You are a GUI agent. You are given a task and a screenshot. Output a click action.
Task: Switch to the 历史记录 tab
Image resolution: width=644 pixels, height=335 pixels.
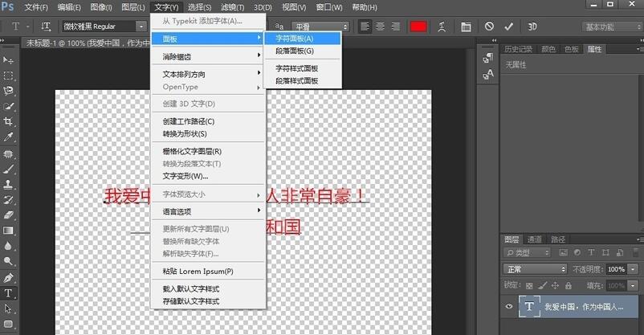[x=518, y=49]
